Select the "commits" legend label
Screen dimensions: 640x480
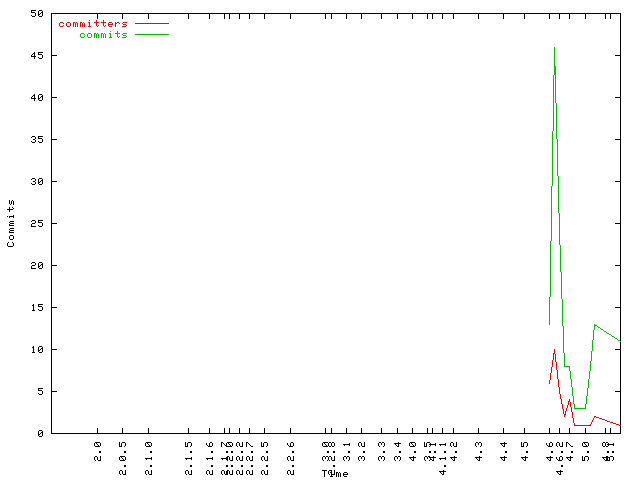pos(103,34)
